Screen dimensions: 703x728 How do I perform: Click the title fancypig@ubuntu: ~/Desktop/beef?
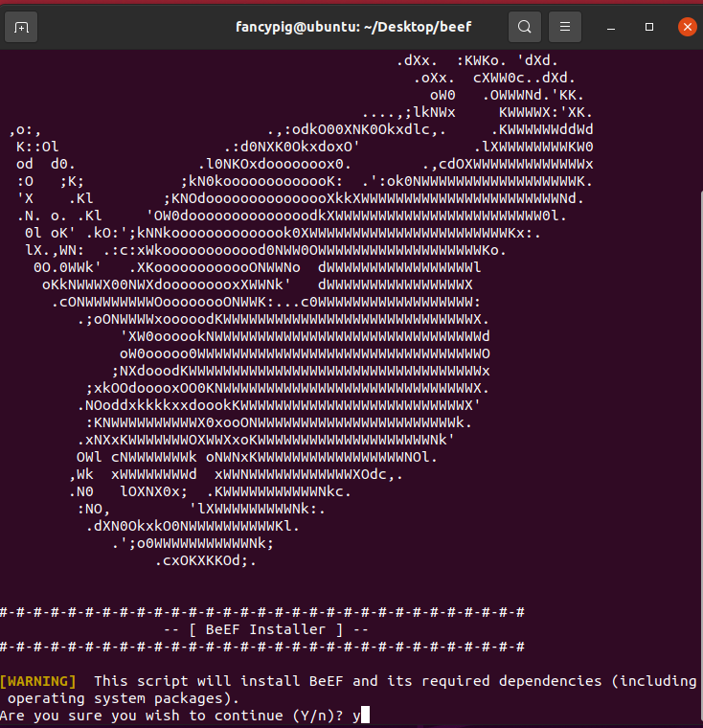353,27
